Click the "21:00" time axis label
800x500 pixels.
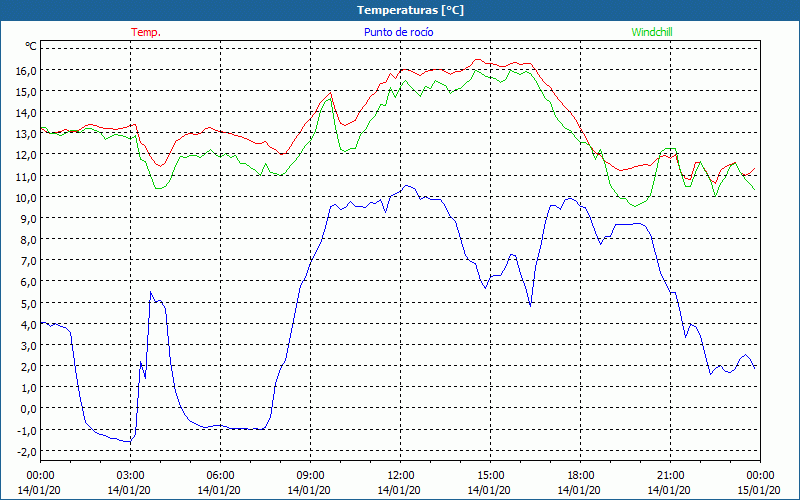coord(670,476)
